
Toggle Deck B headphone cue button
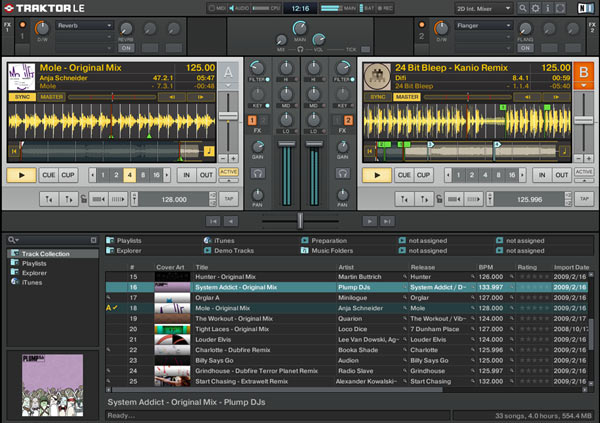coord(342,174)
